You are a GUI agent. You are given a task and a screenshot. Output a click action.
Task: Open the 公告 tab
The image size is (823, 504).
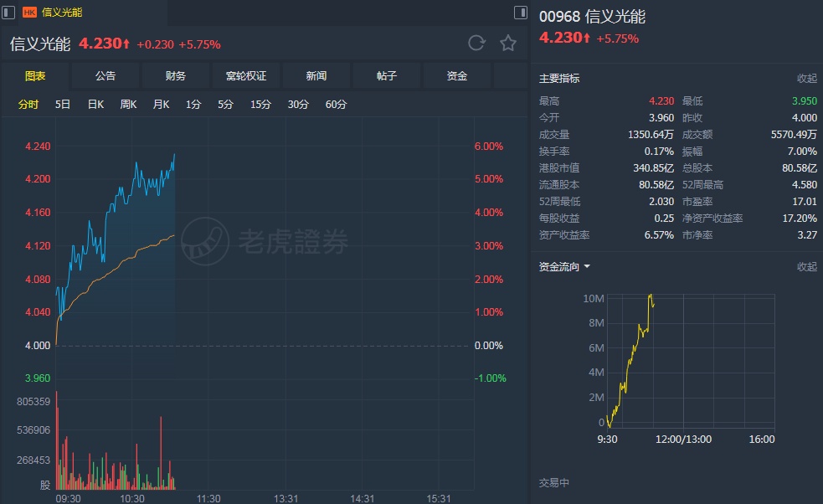pyautogui.click(x=105, y=76)
